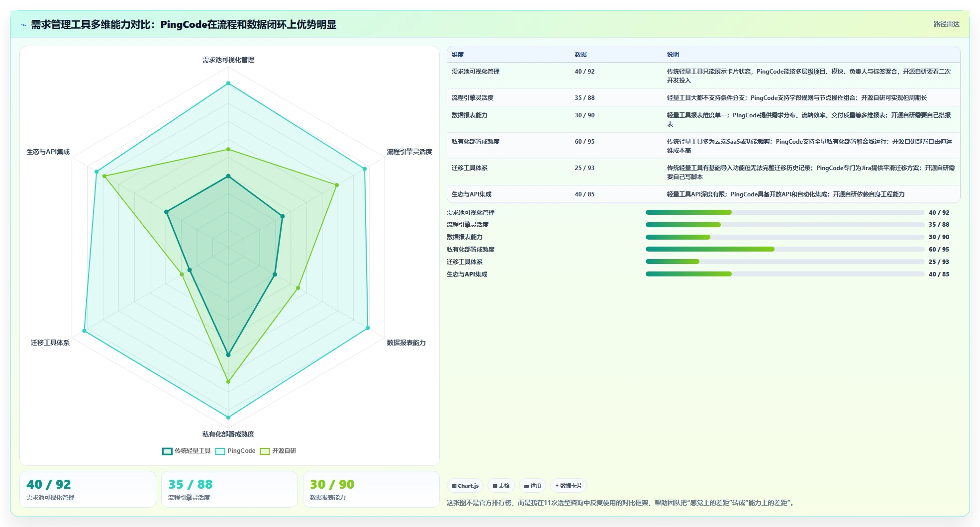Click radar axis label 生态与API集成
Image resolution: width=980 pixels, height=527 pixels.
[x=48, y=152]
